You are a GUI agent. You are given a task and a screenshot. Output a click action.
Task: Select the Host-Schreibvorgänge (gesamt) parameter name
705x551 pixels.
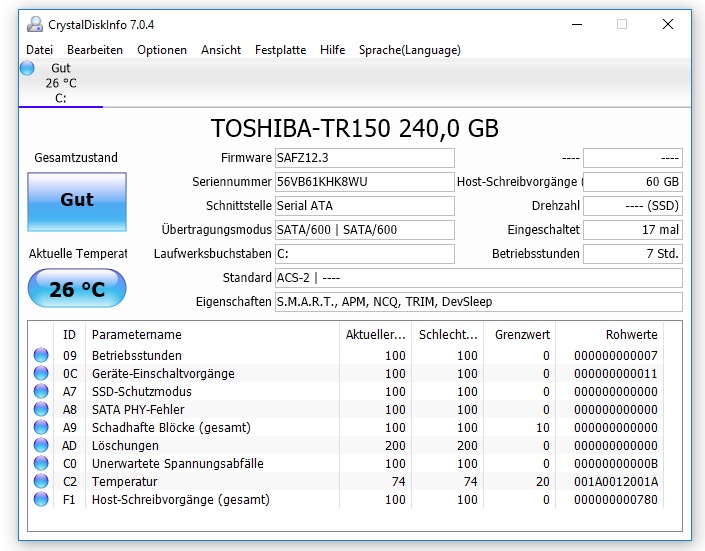pos(181,499)
